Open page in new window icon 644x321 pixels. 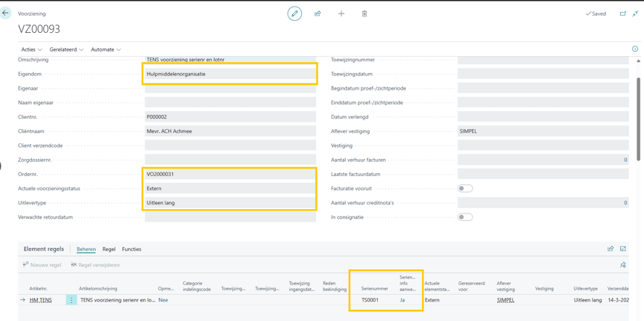click(622, 13)
